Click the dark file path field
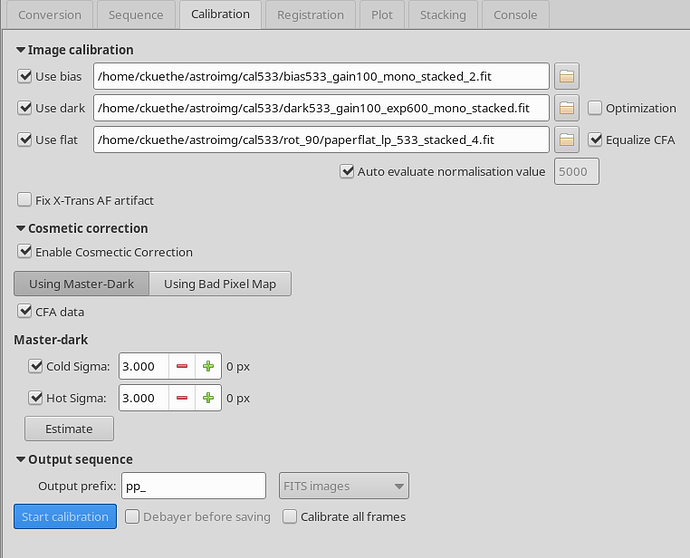 321,108
